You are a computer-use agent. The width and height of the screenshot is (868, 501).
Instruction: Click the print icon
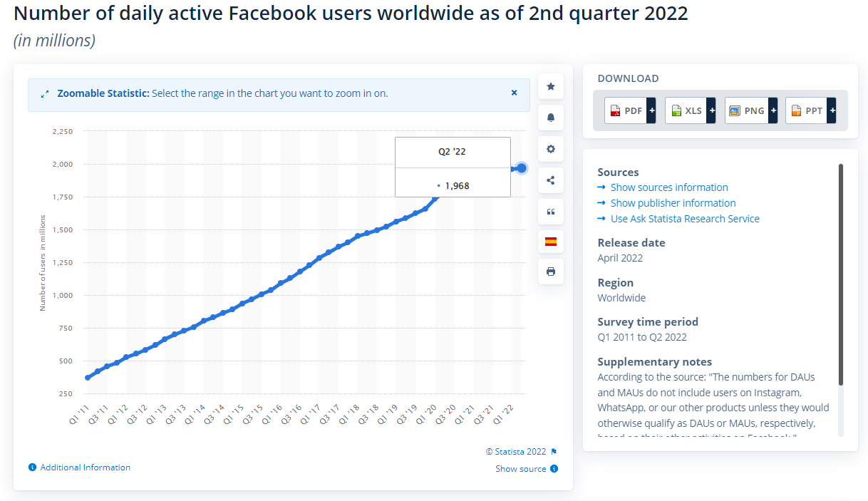coord(550,272)
